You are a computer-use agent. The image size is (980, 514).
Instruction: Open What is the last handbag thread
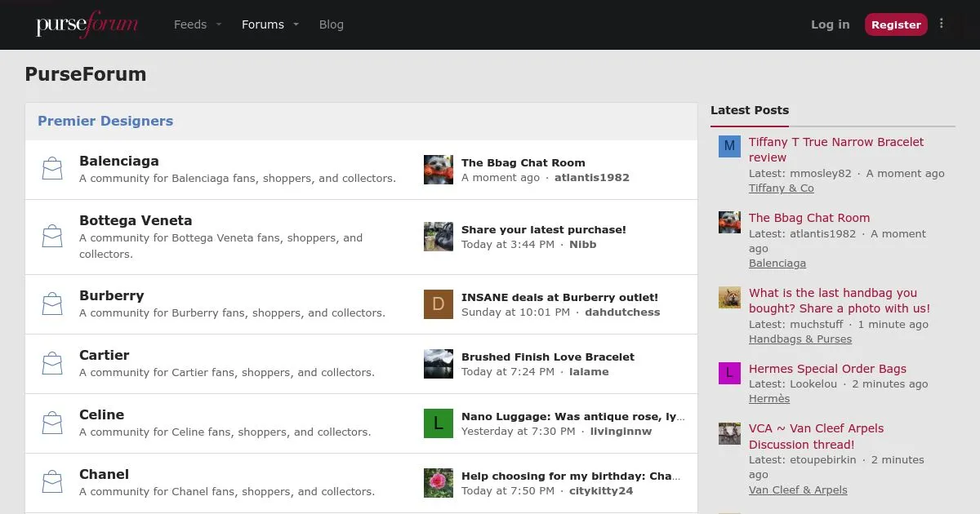[840, 300]
